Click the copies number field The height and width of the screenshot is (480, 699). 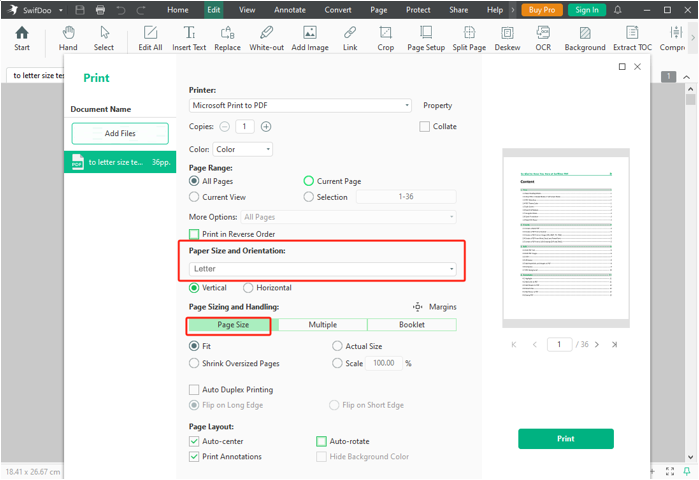coord(244,127)
